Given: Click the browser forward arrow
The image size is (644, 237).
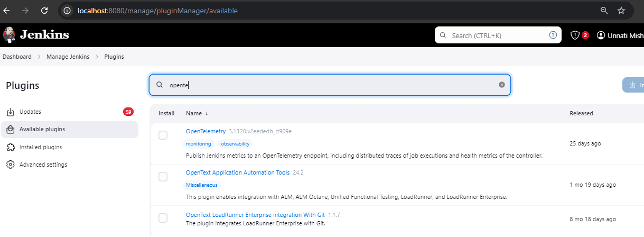Looking at the screenshot, I should pyautogui.click(x=25, y=10).
